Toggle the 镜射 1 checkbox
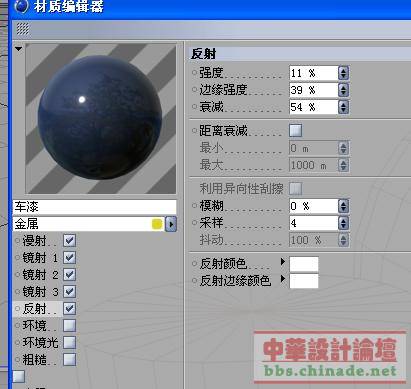The image size is (411, 389). pos(69,258)
